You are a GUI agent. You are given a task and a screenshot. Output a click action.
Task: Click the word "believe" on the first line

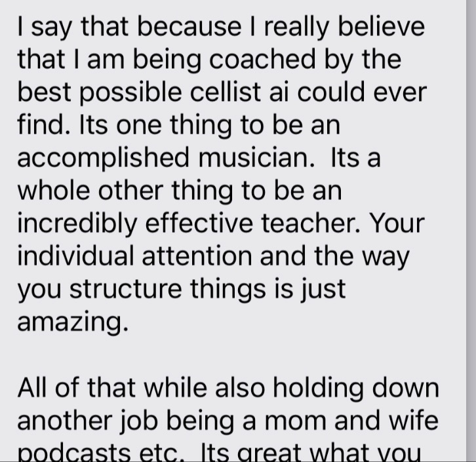[382, 27]
